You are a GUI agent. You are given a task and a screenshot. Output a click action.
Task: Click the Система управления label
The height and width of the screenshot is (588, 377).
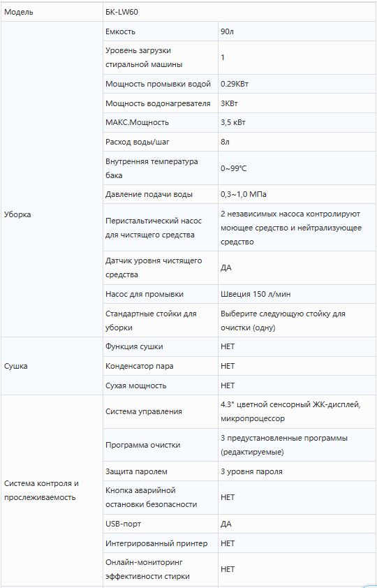144,411
